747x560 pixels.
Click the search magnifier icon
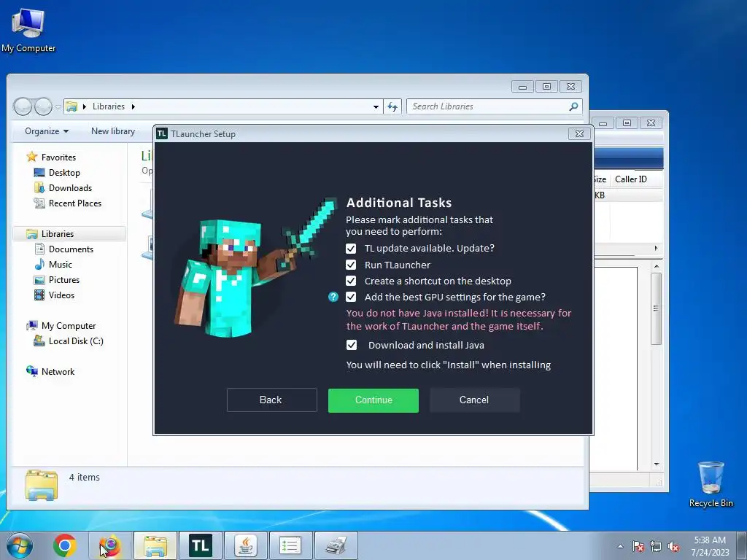pos(573,106)
